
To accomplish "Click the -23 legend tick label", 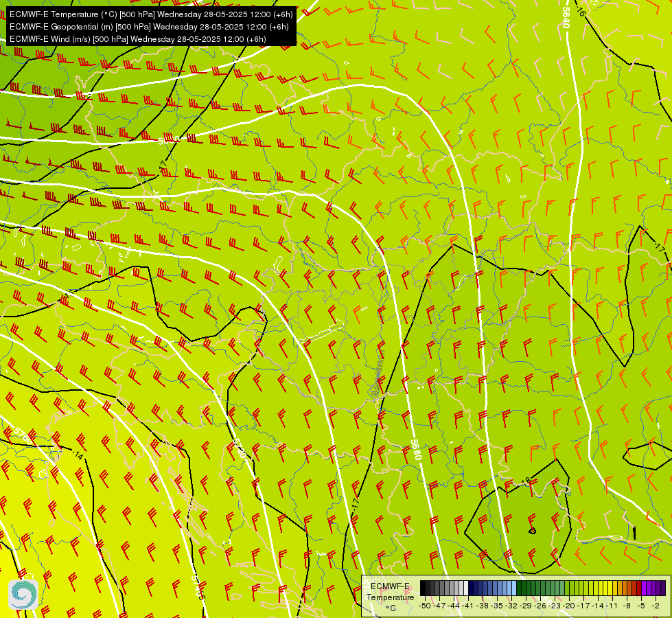I will [555, 606].
